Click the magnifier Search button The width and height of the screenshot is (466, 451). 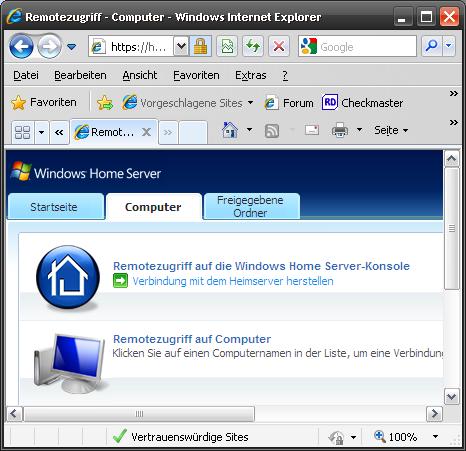click(x=432, y=46)
